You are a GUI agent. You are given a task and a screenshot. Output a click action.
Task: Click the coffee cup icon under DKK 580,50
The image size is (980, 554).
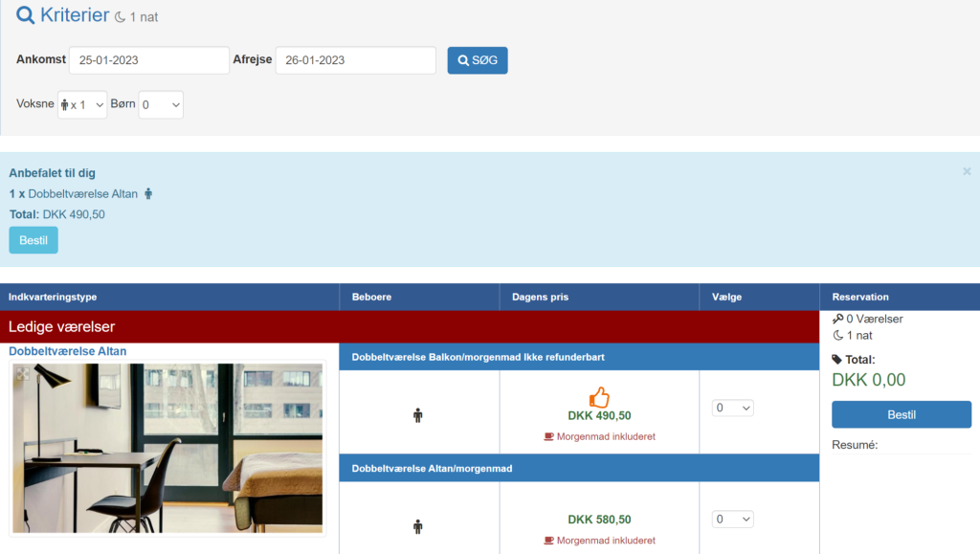pyautogui.click(x=548, y=541)
